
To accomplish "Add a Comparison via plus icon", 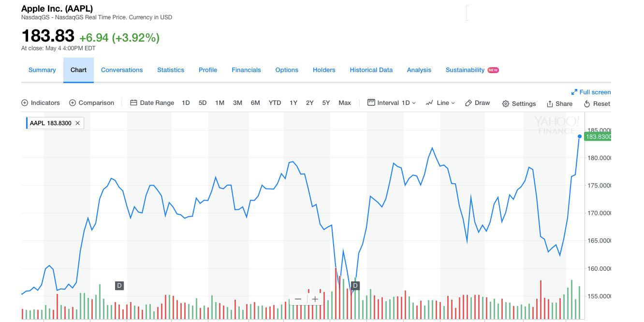I will [73, 103].
